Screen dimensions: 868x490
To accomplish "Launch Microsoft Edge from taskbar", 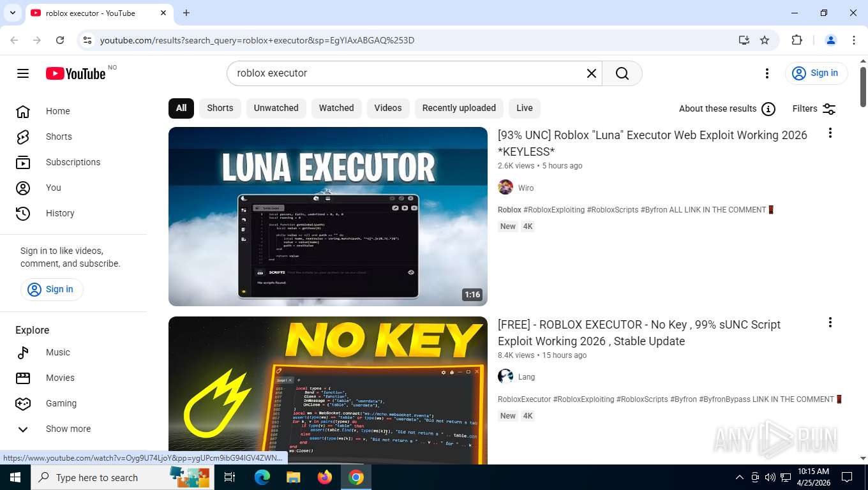I will [262, 477].
